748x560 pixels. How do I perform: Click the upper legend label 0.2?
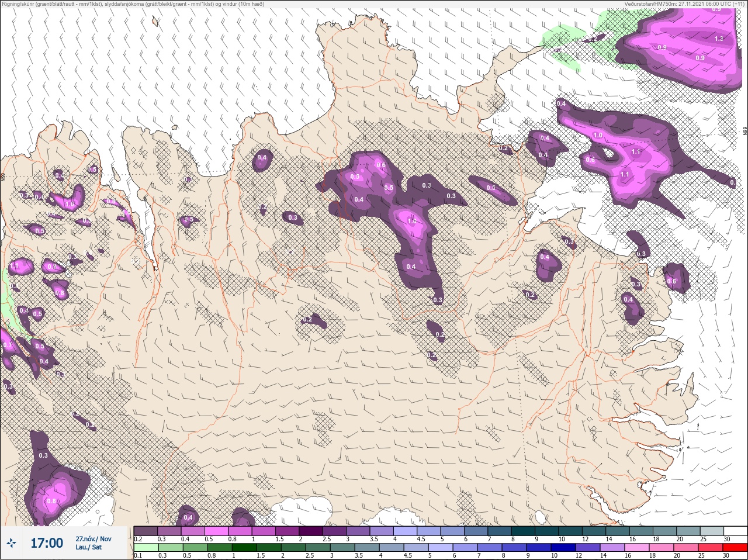pos(138,539)
